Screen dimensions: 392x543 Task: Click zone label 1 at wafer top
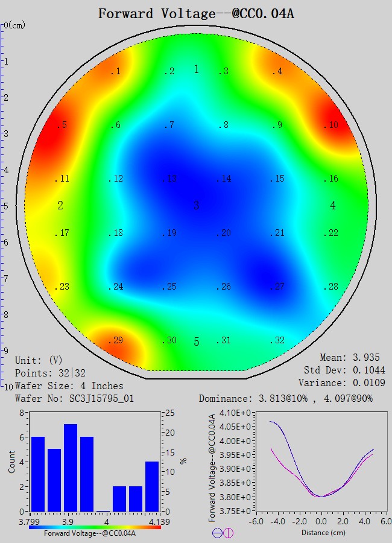point(196,69)
